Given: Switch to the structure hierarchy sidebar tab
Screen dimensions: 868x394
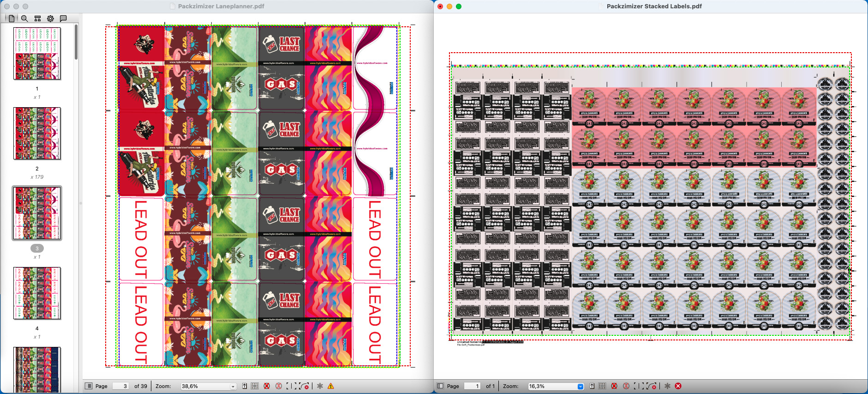Looking at the screenshot, I should point(37,18).
